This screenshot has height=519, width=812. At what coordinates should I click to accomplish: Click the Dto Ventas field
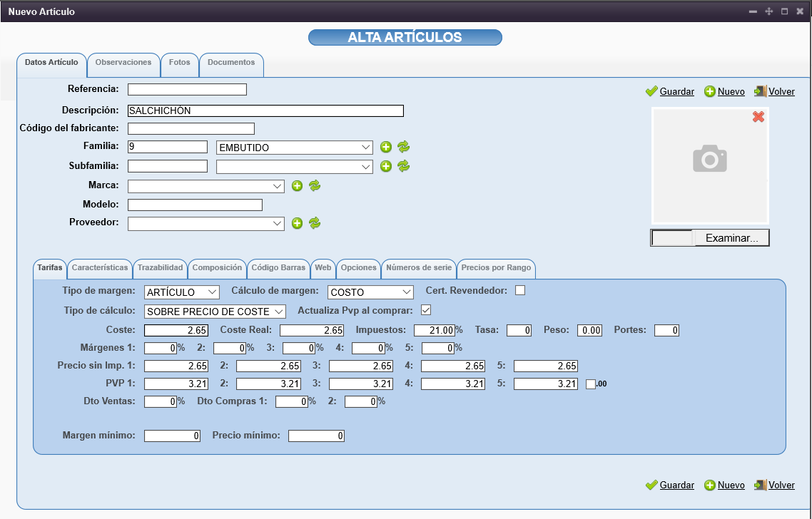pos(161,401)
